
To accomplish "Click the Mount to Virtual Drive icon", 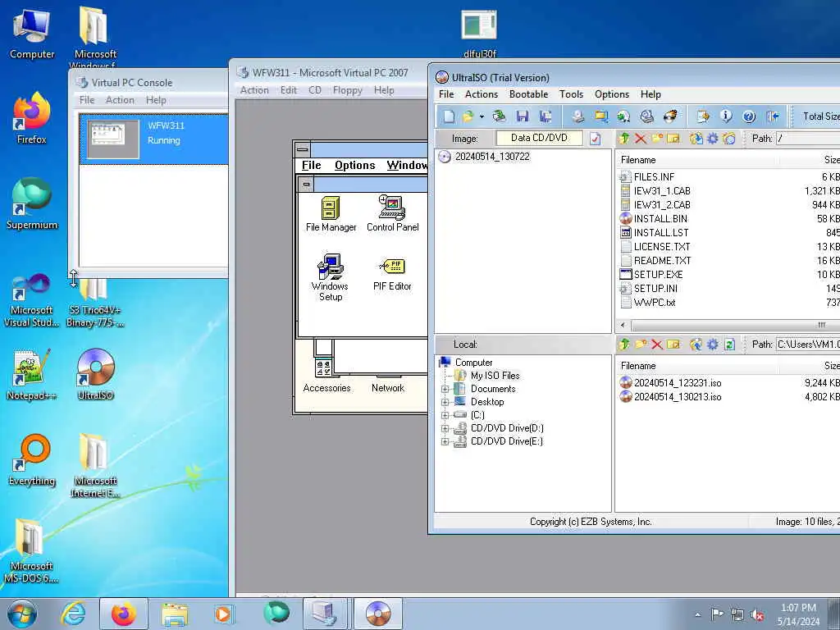I will tap(646, 116).
